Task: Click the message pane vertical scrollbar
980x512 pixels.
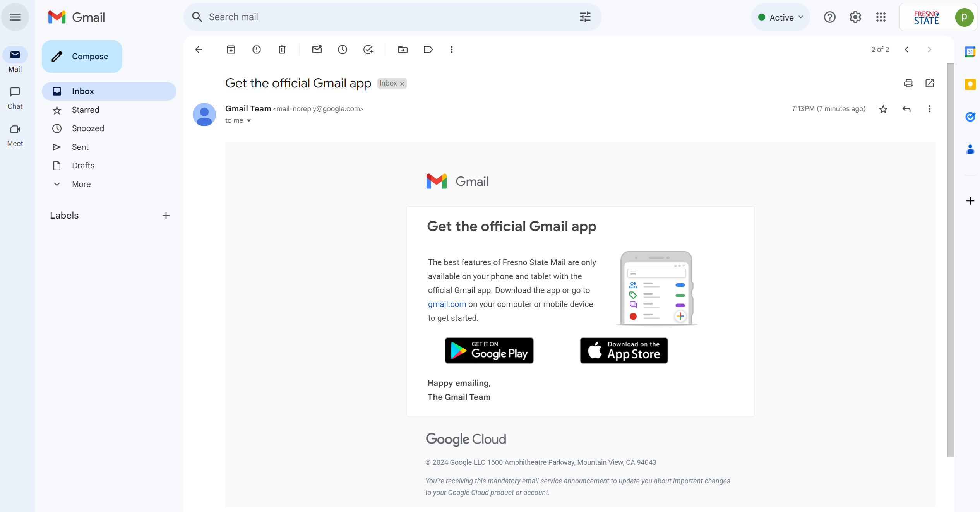Action: tap(951, 260)
